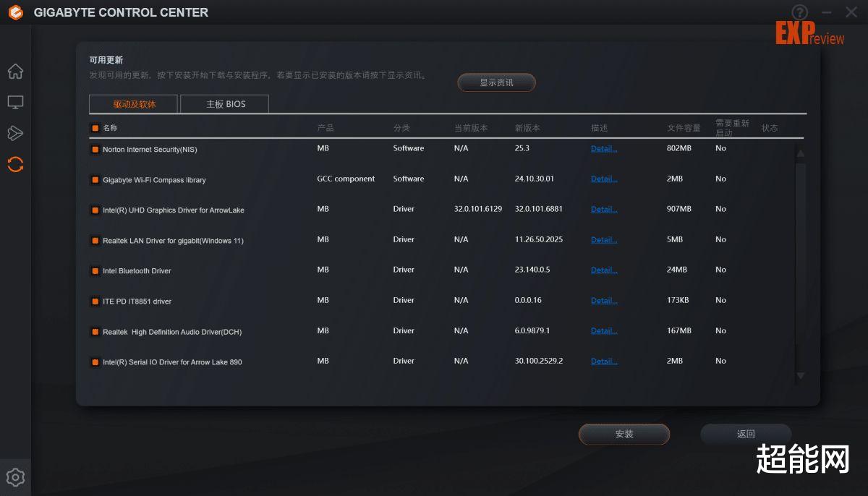Switch to the 驱动及软体 tab

(x=134, y=104)
